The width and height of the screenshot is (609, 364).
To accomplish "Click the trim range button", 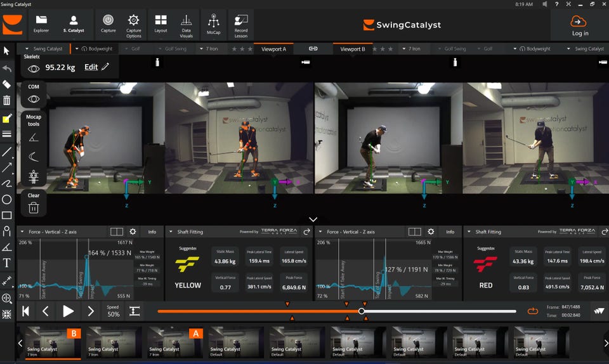I will (x=134, y=311).
